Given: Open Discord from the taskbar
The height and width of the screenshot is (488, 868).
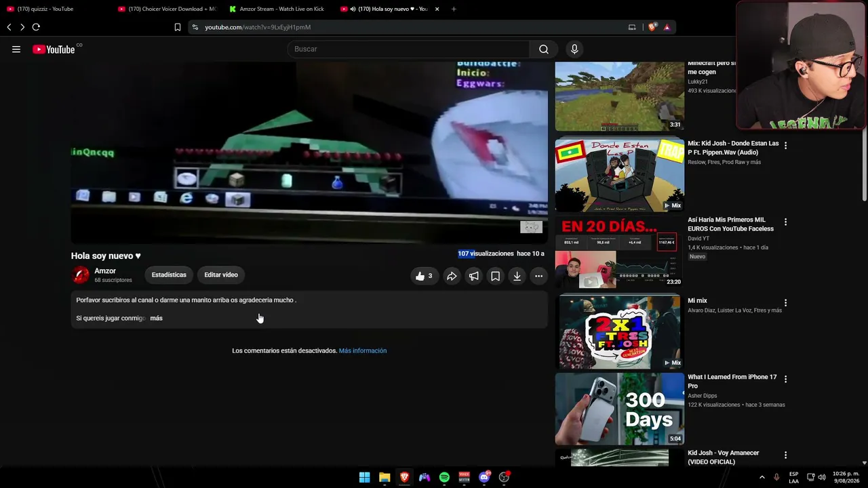Looking at the screenshot, I should point(484,477).
